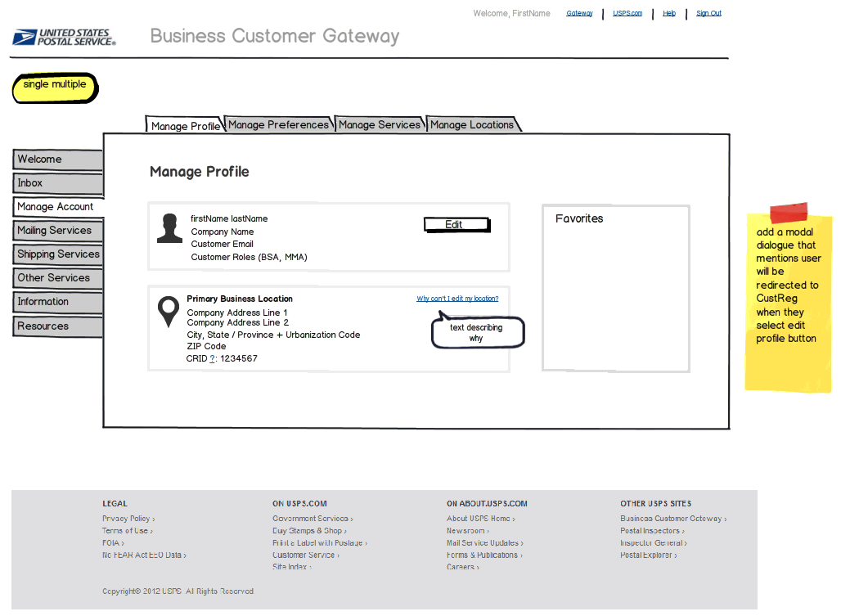
Task: Click 'Business Customer Gateway' page title
Action: click(x=275, y=36)
